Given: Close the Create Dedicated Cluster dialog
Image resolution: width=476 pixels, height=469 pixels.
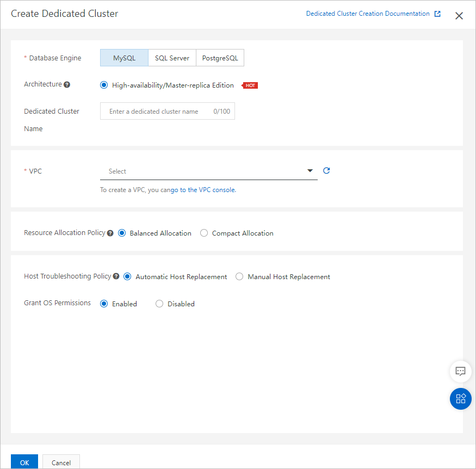Looking at the screenshot, I should pos(459,16).
